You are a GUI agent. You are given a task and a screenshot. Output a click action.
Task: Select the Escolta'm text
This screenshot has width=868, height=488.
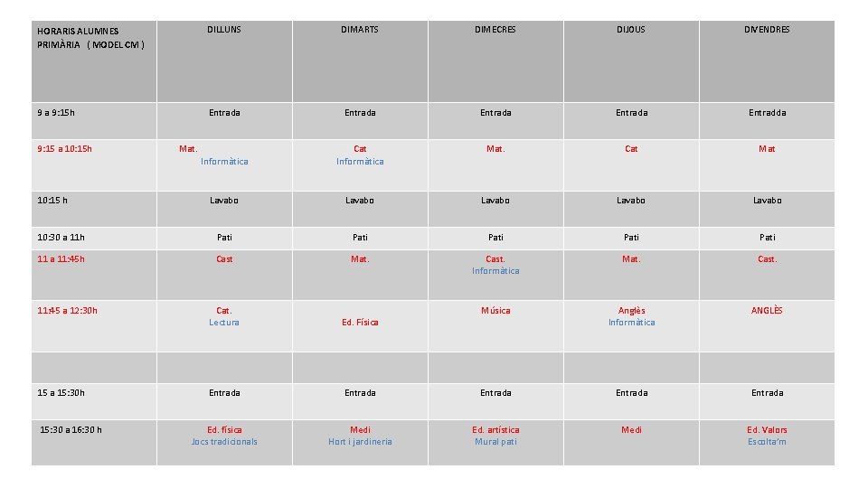[x=767, y=442]
